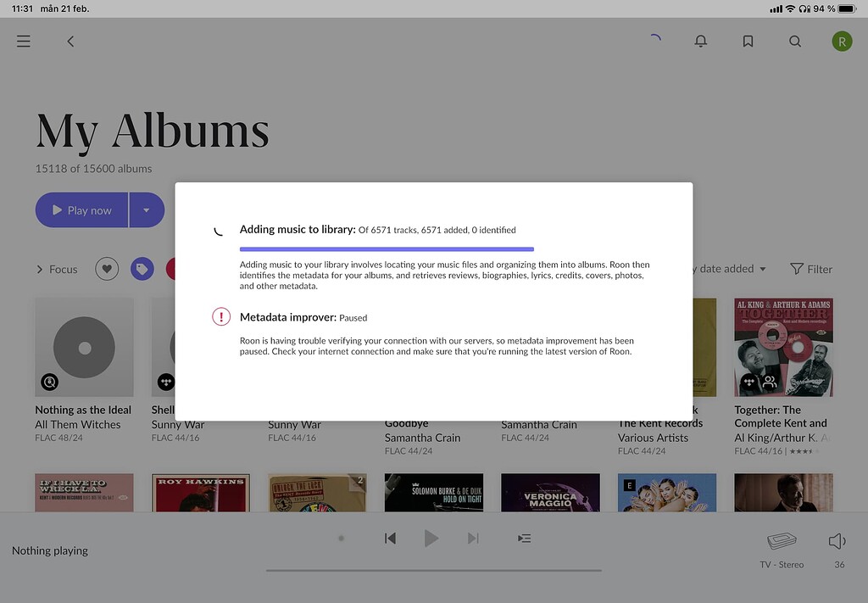Expand the Focus chevron
This screenshot has height=603, width=868.
40,270
